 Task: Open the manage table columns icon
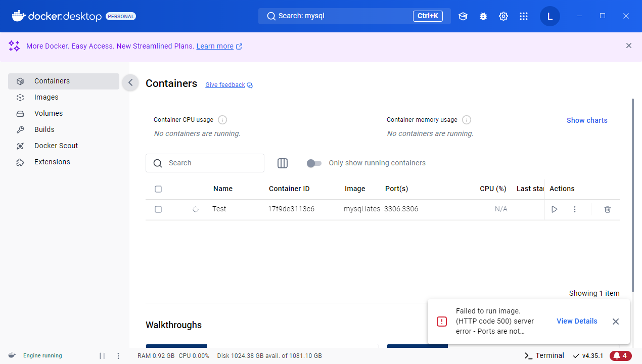coord(283,163)
